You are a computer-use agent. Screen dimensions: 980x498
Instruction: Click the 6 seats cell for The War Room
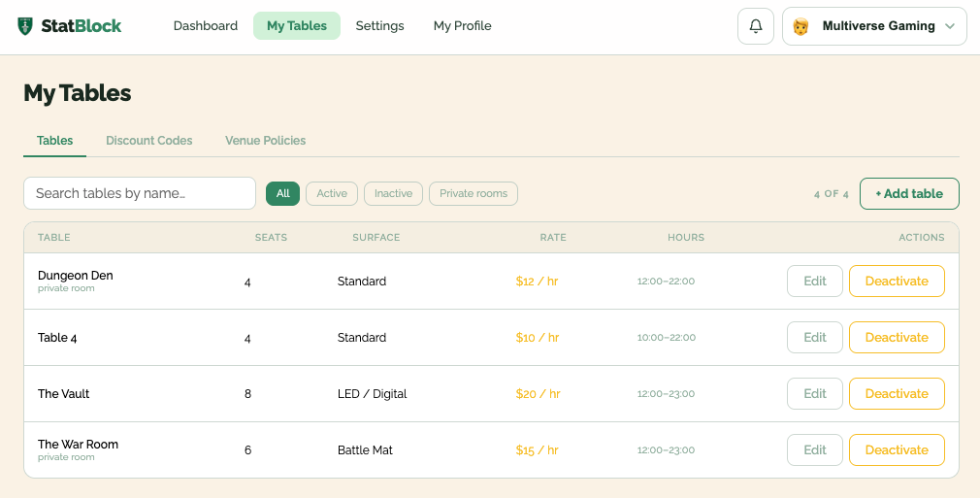tap(248, 450)
